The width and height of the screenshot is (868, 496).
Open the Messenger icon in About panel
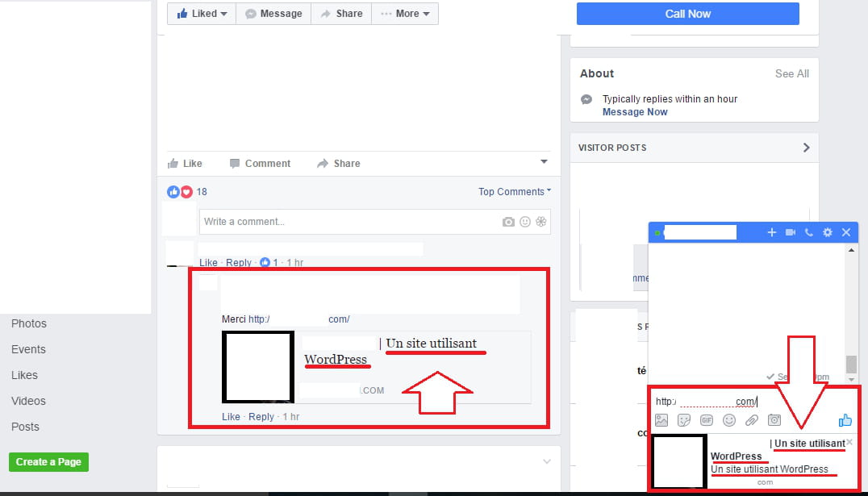click(x=586, y=100)
